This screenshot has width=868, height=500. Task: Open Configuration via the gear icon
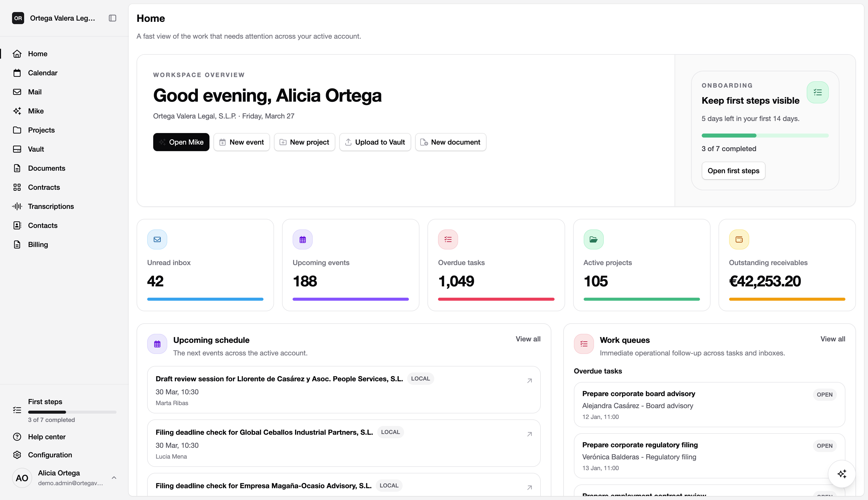[17, 455]
